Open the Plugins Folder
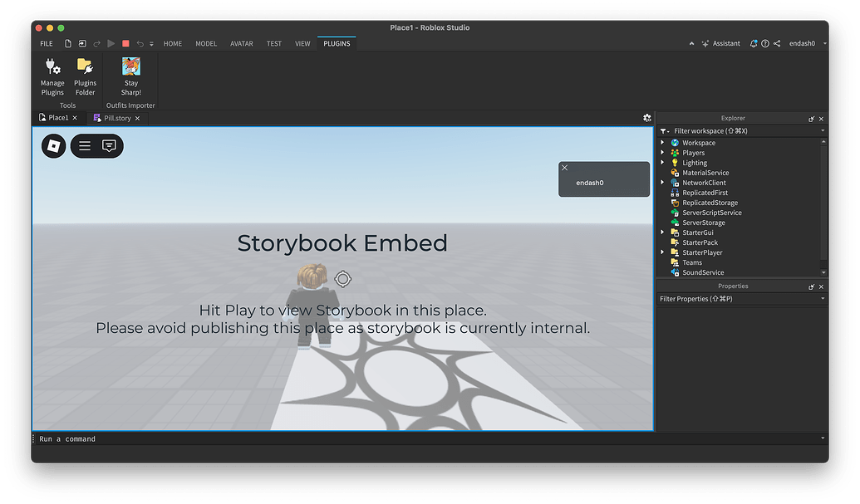 click(x=85, y=76)
